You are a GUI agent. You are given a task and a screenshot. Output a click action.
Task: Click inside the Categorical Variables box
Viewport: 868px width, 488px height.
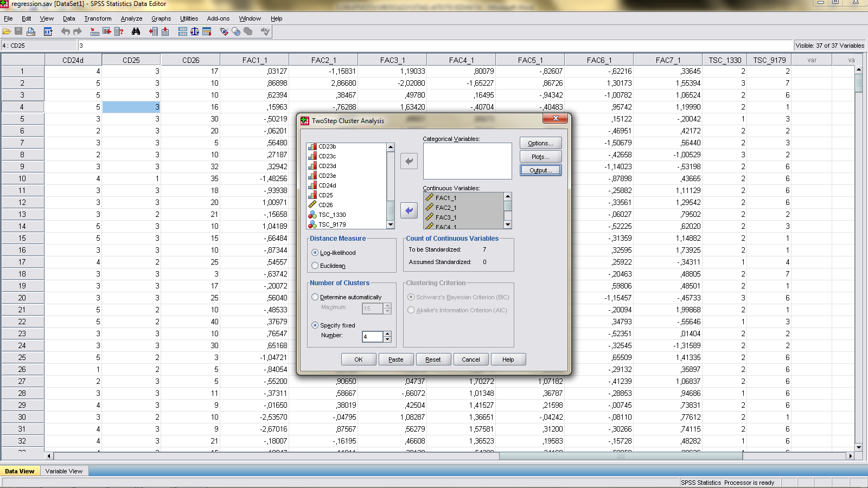click(x=467, y=161)
